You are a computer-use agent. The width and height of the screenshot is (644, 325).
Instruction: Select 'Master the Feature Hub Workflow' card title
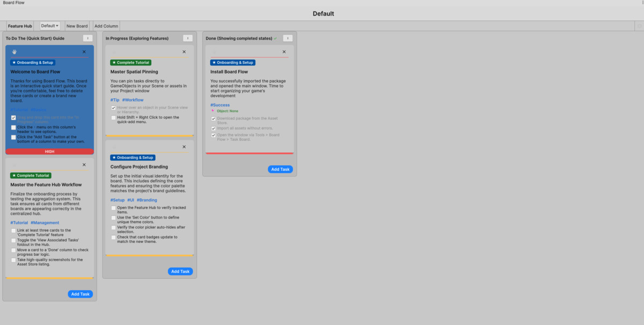pos(46,185)
